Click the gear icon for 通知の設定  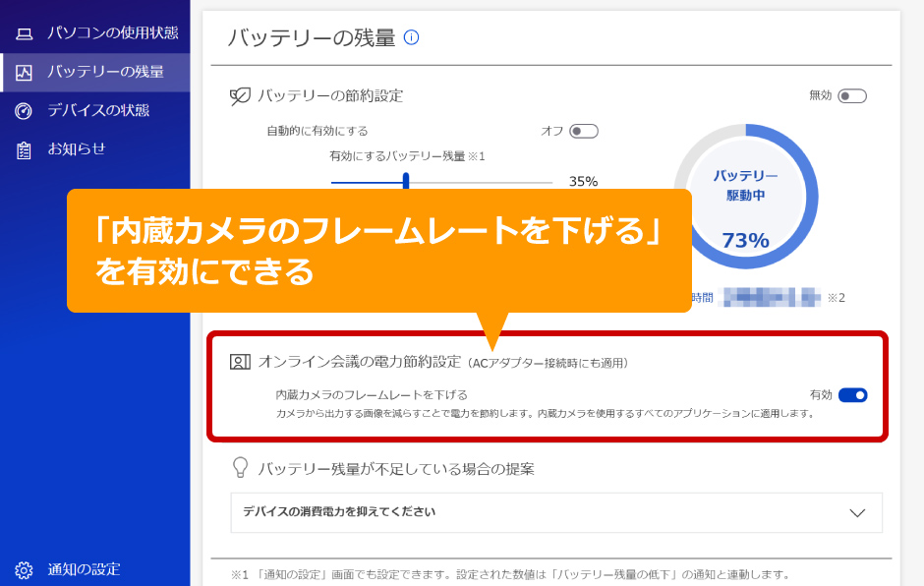[x=24, y=569]
